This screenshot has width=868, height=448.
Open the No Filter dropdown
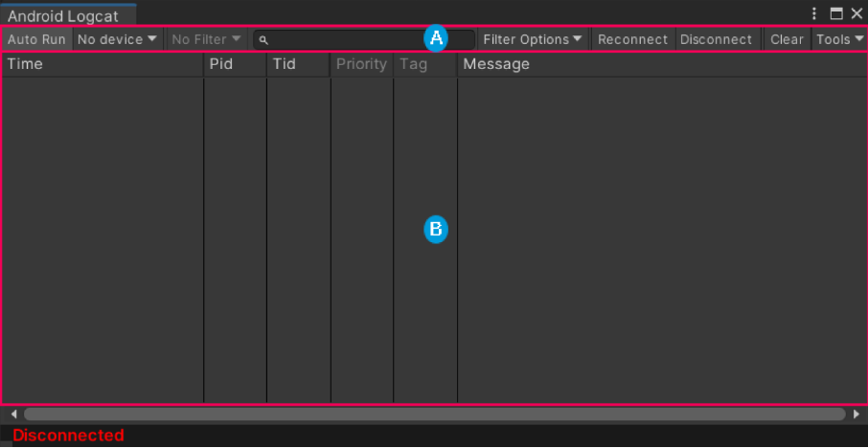pyautogui.click(x=207, y=40)
